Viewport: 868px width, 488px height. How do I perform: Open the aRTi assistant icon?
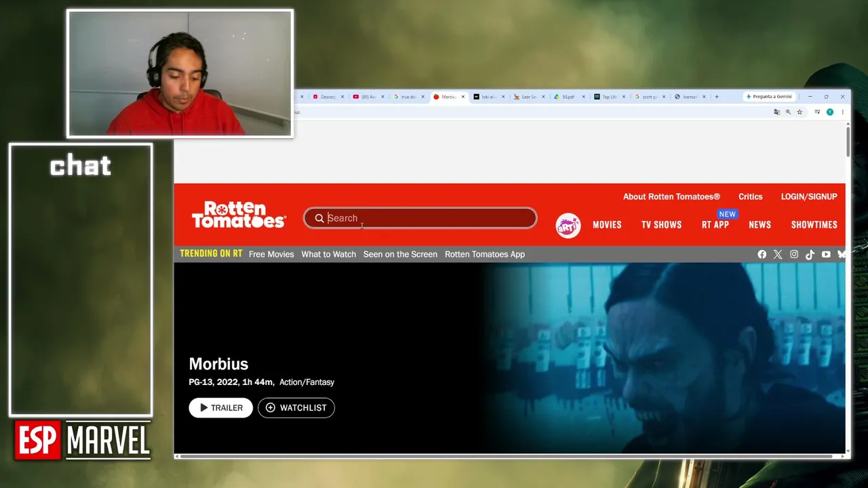568,226
